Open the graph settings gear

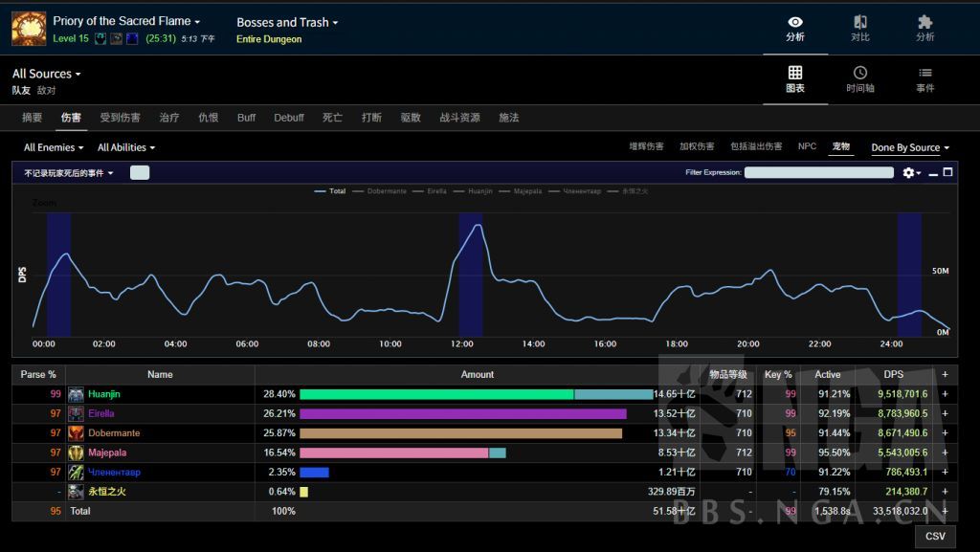point(911,173)
